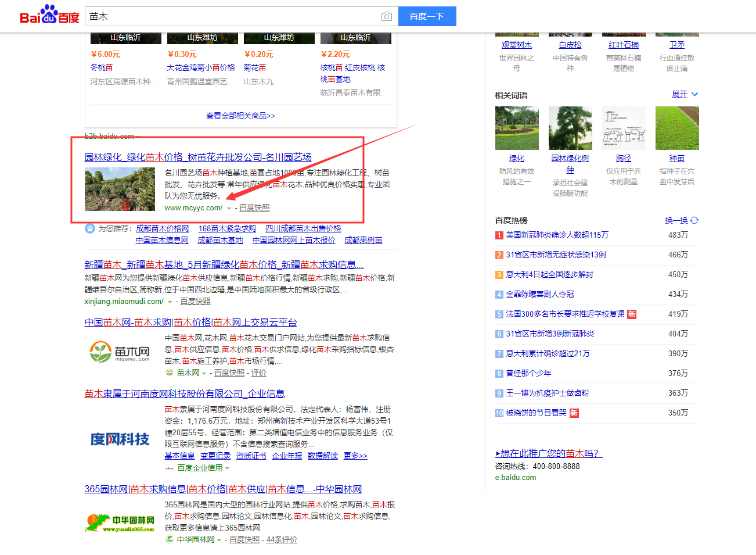The width and height of the screenshot is (756, 555).
Task: Open hot topic 法国300多名市长要求推迟学校复课
Action: (x=565, y=314)
